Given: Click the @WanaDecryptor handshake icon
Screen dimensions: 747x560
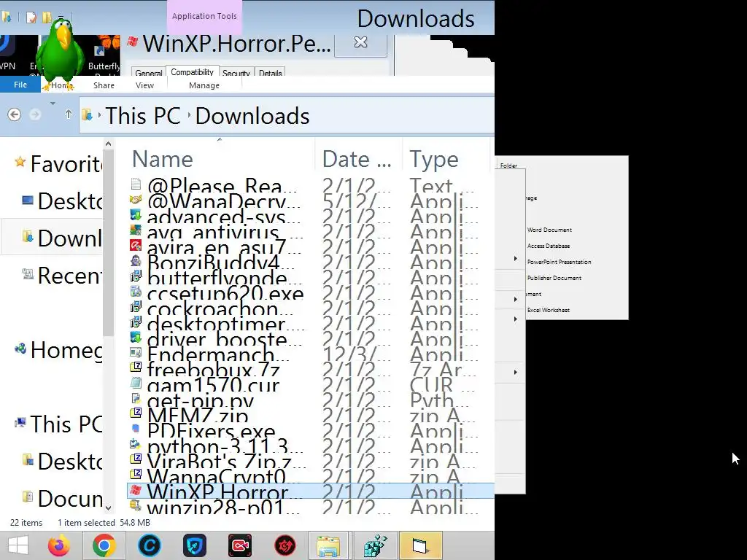Looking at the screenshot, I should pos(136,199).
